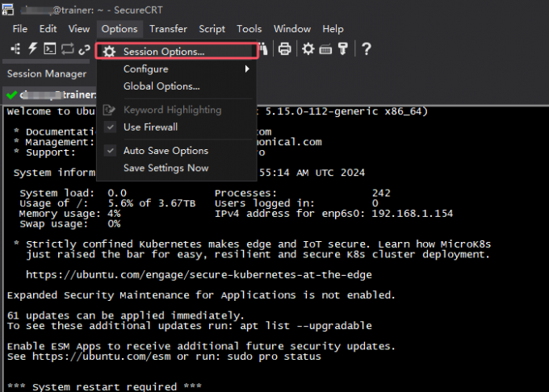
Task: Click '5.6% of 3.67TB' disk usage value
Action: 152,203
